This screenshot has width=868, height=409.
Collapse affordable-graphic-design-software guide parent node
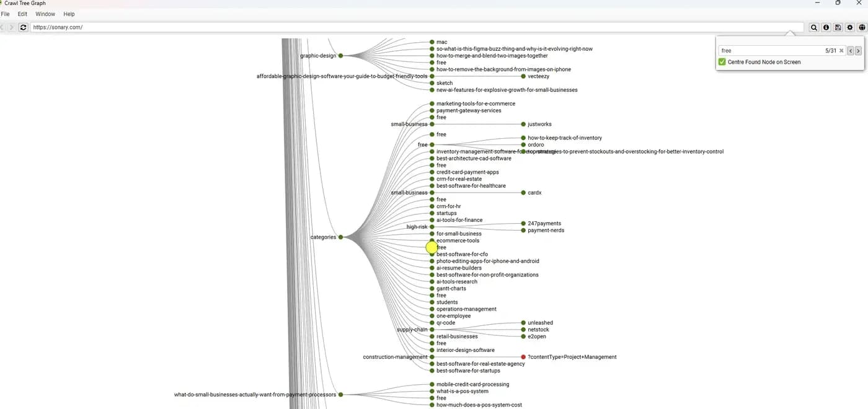(x=432, y=76)
